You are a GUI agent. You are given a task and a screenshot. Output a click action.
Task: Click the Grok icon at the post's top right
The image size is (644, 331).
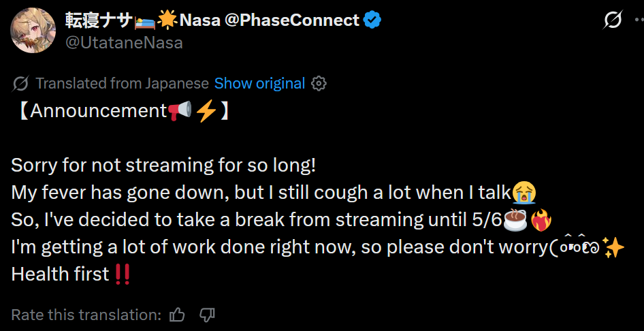pyautogui.click(x=613, y=21)
